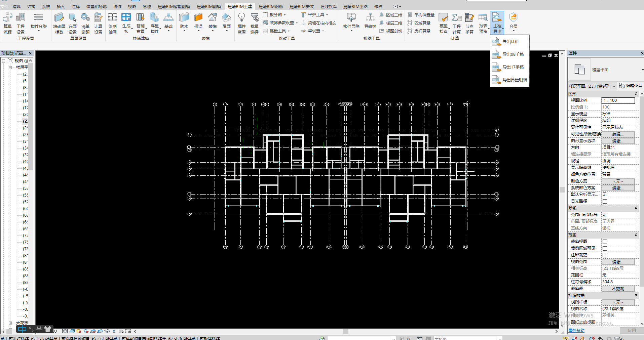
Task: Click the 不剪裁 button for 截剪裁
Action: (x=618, y=289)
